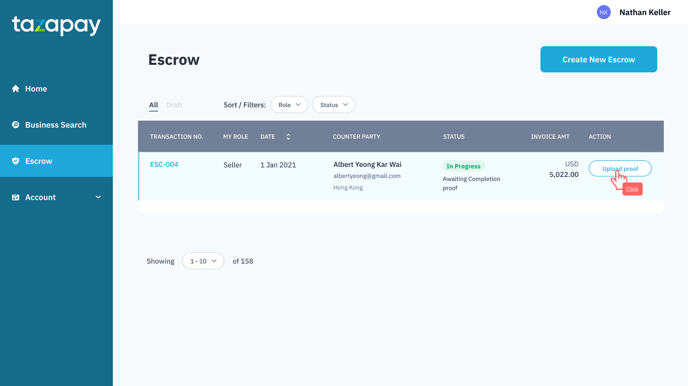Click the Escrow shield icon

[x=15, y=161]
